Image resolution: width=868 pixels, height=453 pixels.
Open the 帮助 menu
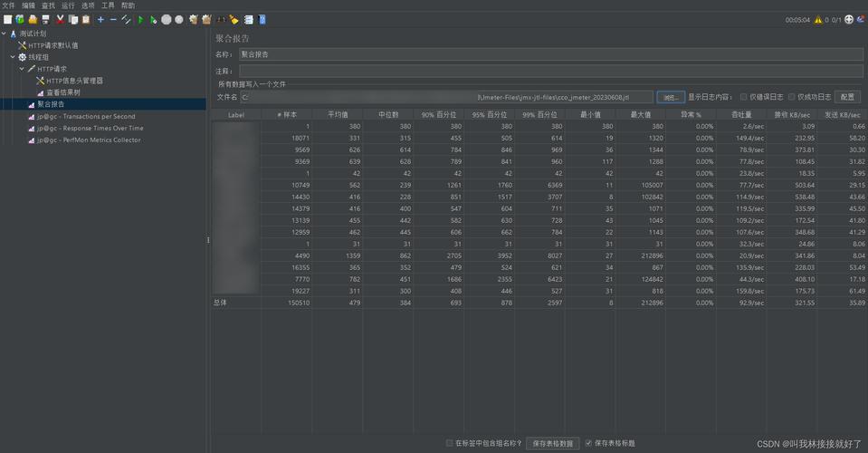[128, 5]
